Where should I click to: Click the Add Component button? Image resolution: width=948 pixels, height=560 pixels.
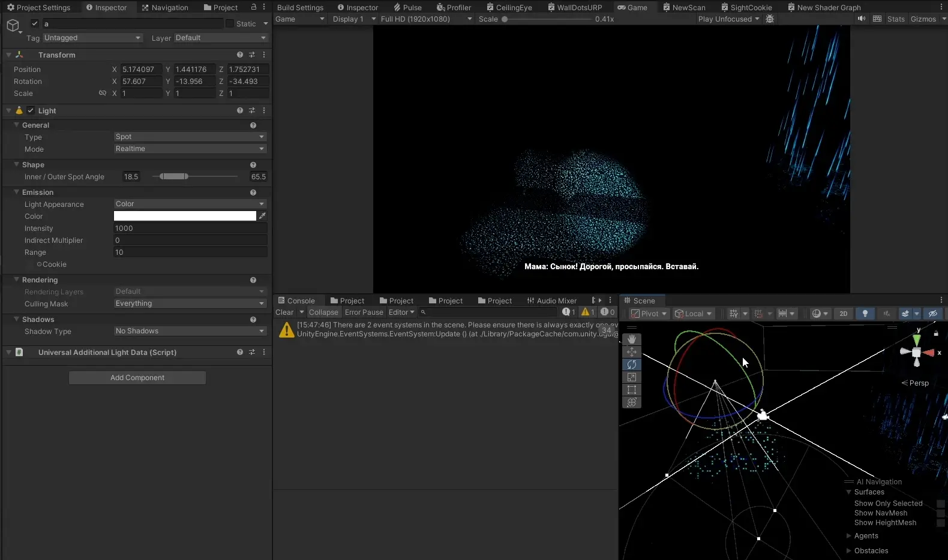[x=137, y=378]
